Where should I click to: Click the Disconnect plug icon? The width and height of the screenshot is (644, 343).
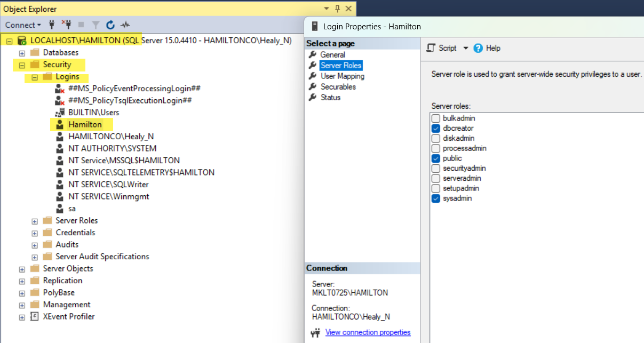tap(66, 25)
